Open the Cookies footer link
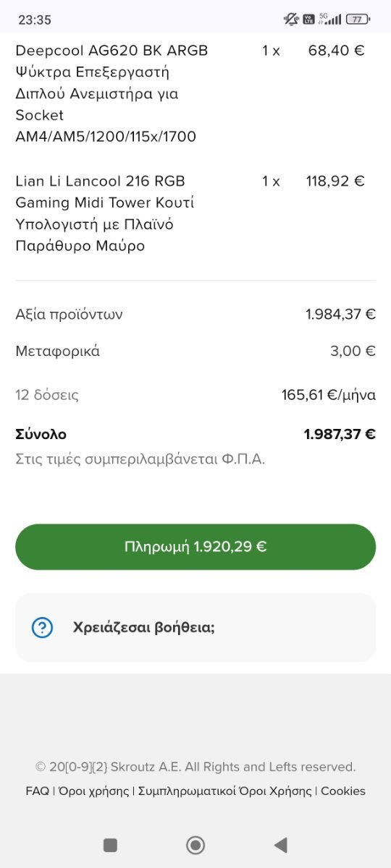The image size is (391, 868). coord(343,791)
